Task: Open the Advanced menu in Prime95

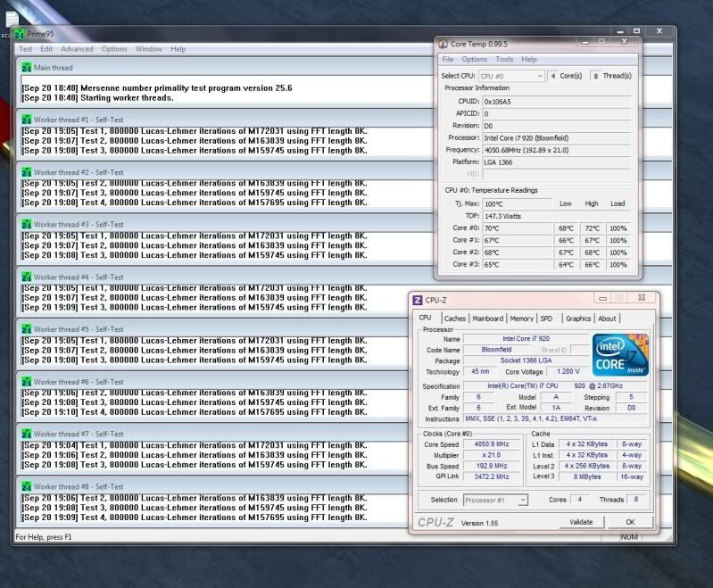Action: 77,49
